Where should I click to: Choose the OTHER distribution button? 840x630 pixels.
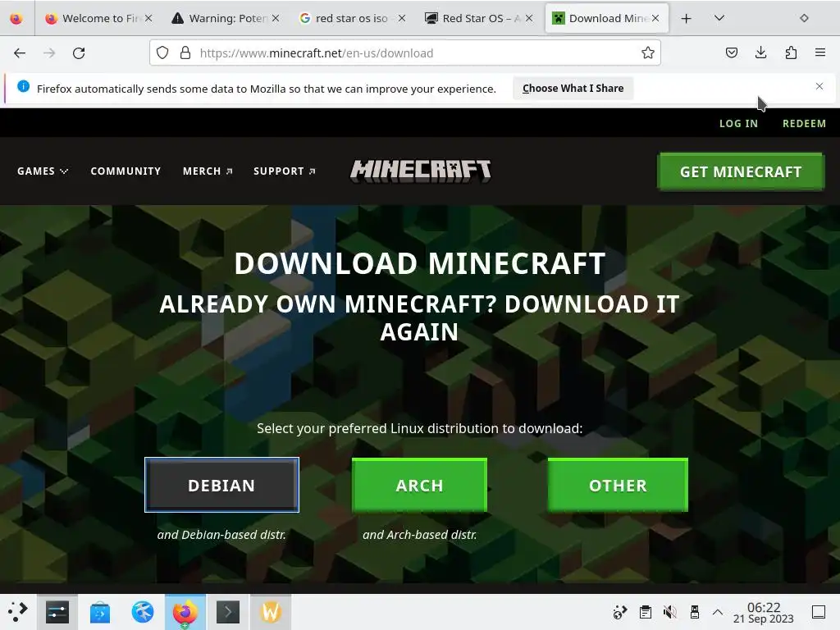click(618, 486)
